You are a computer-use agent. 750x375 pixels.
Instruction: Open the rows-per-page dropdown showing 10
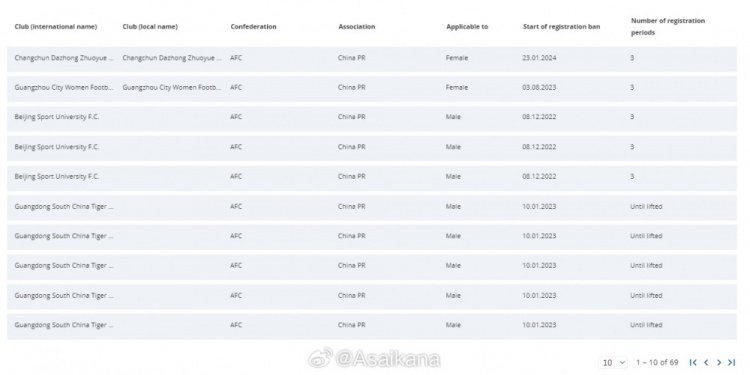tap(613, 363)
